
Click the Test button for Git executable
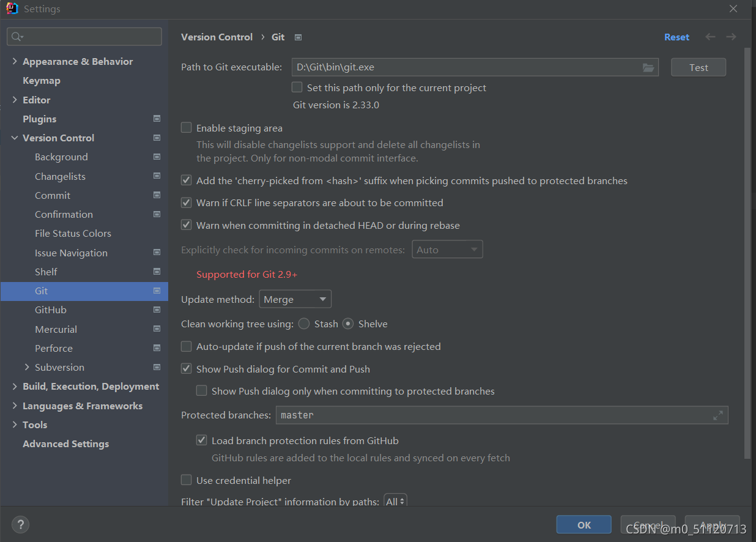(699, 67)
